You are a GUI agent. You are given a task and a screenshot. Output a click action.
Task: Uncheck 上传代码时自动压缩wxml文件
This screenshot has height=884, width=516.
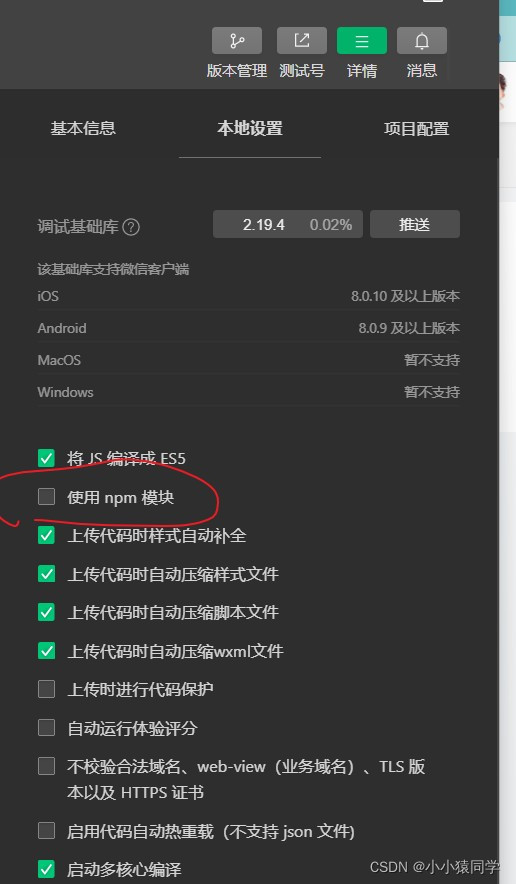(46, 651)
